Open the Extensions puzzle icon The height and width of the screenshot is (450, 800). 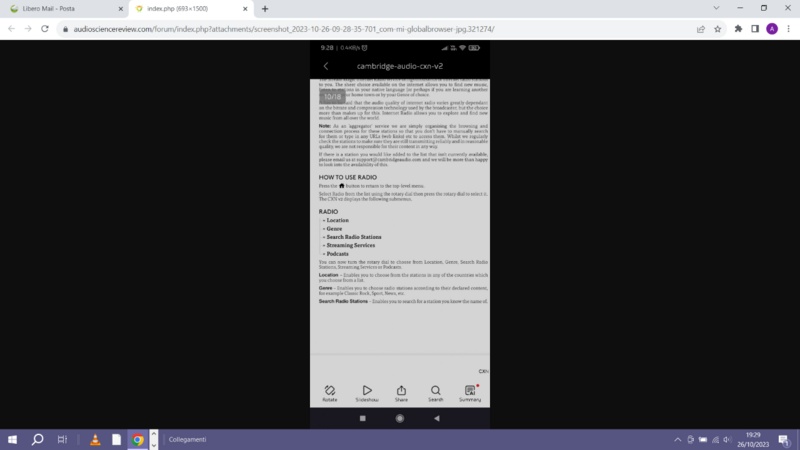click(x=738, y=29)
